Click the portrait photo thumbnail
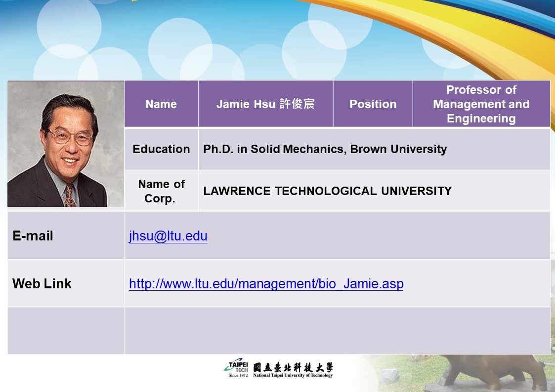Image resolution: width=555 pixels, height=392 pixels. (66, 144)
